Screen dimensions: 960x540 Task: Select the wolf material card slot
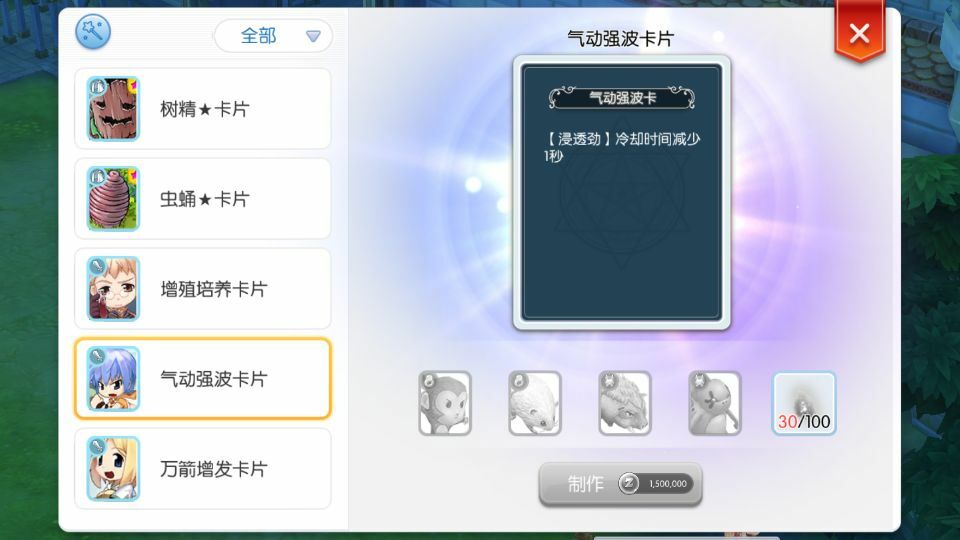tap(625, 403)
